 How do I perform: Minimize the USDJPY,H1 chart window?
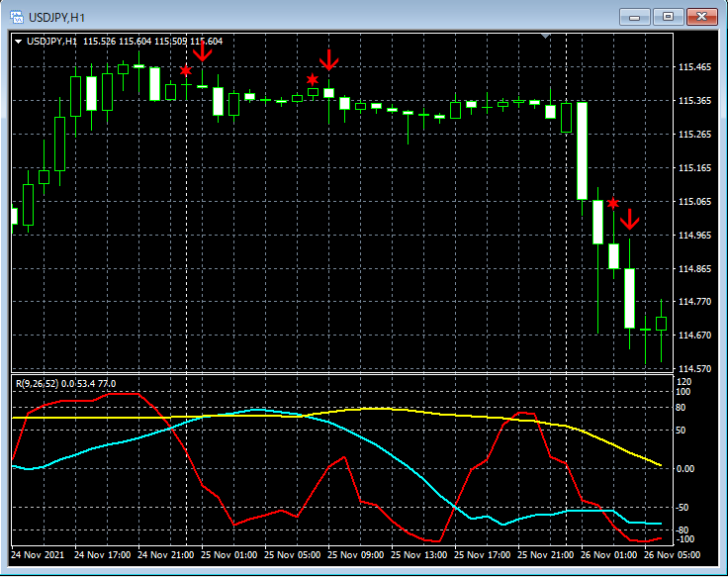point(635,17)
